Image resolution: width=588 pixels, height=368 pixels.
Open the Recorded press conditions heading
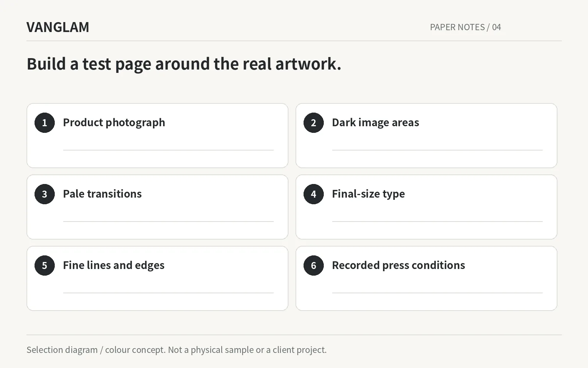(398, 265)
